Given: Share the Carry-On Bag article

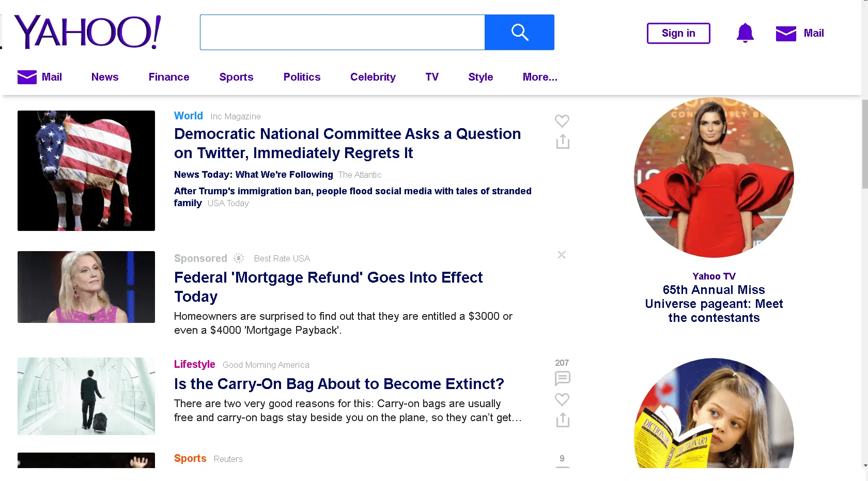Looking at the screenshot, I should coord(563,420).
